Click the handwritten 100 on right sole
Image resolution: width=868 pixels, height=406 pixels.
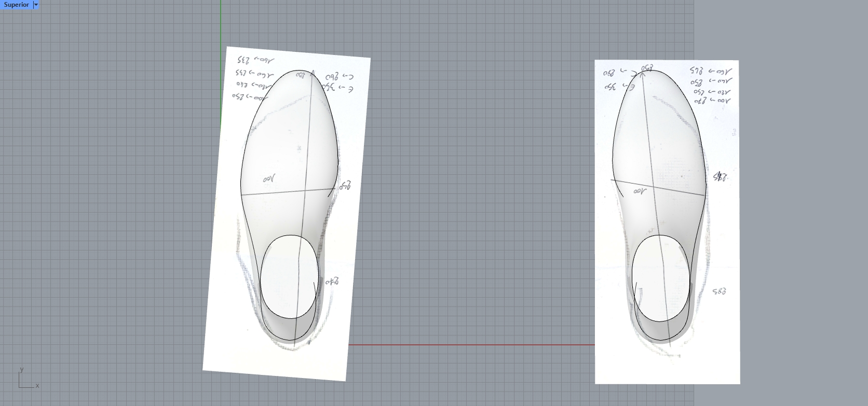point(640,191)
